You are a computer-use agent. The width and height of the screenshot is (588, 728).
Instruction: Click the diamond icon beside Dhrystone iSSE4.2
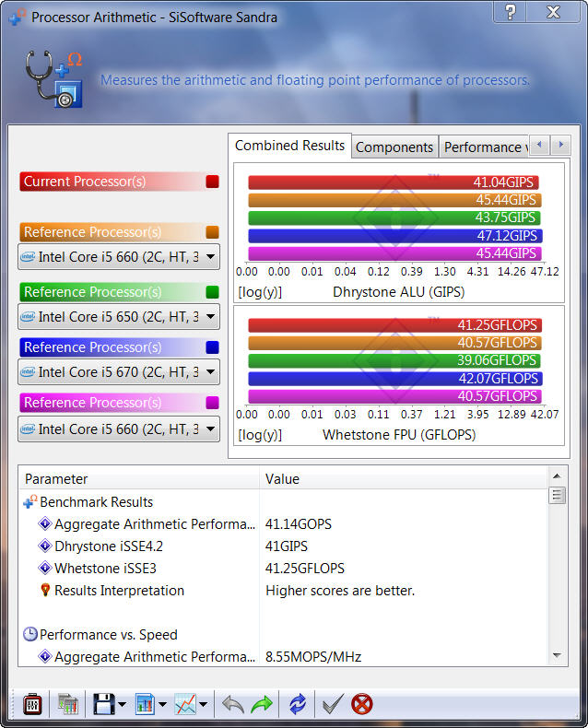(44, 546)
